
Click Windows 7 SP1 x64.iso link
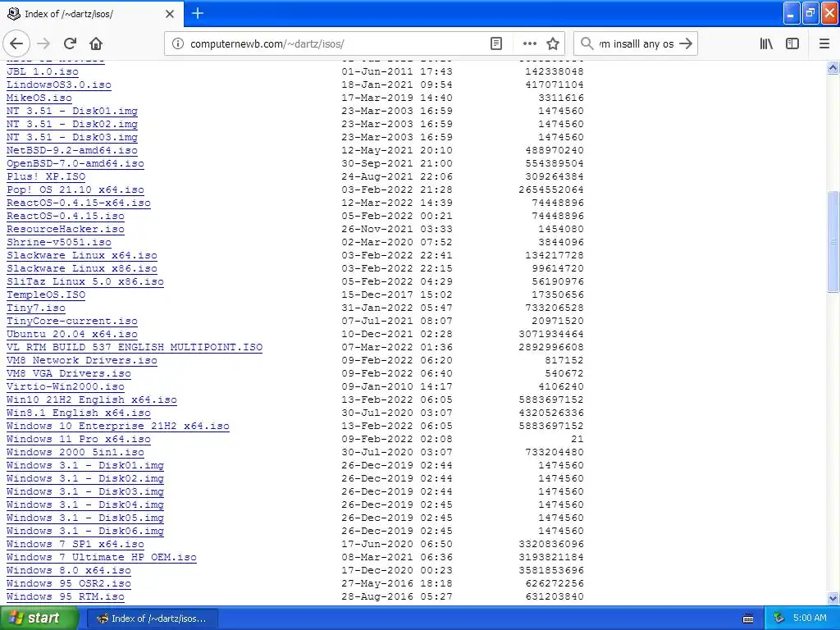75,545
